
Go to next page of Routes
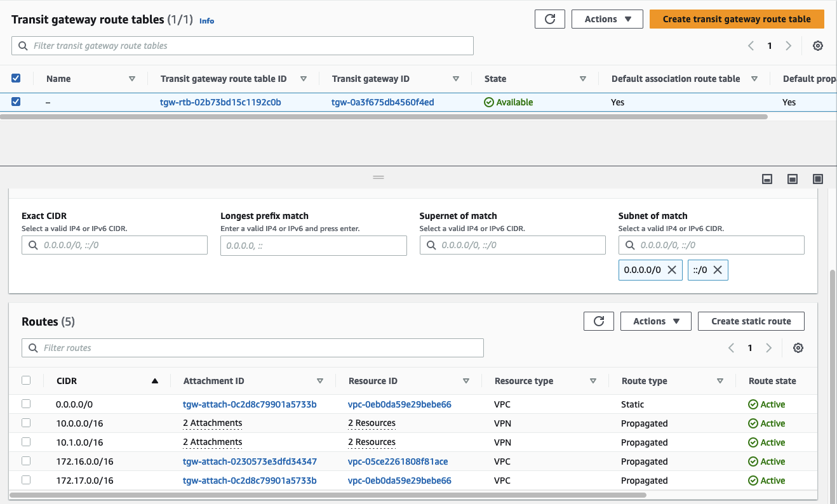coord(769,348)
